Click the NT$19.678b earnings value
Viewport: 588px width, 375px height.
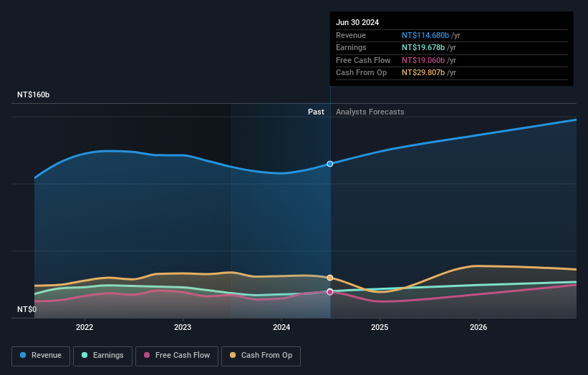pyautogui.click(x=423, y=47)
